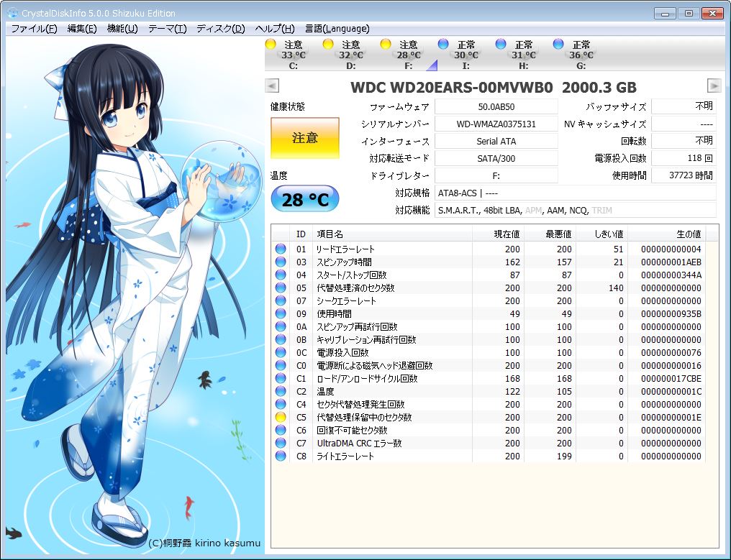Click the 生の値 column header
The height and width of the screenshot is (560, 731).
pyautogui.click(x=666, y=234)
